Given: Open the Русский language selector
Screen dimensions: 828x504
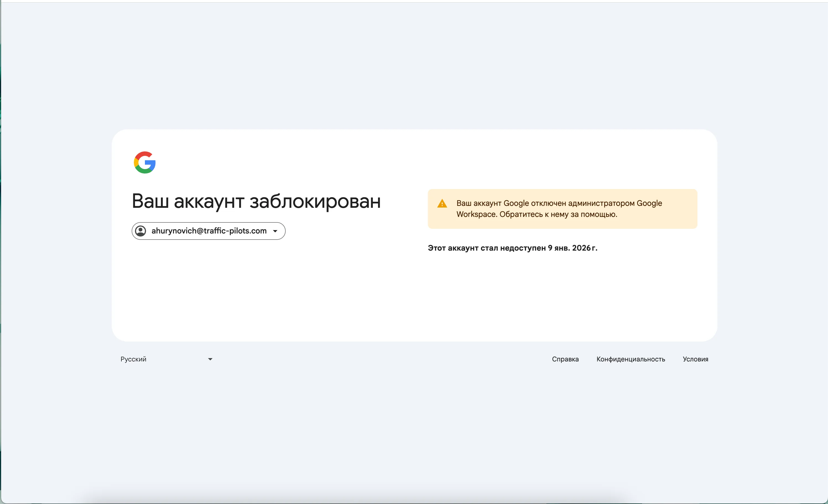Looking at the screenshot, I should click(133, 359).
